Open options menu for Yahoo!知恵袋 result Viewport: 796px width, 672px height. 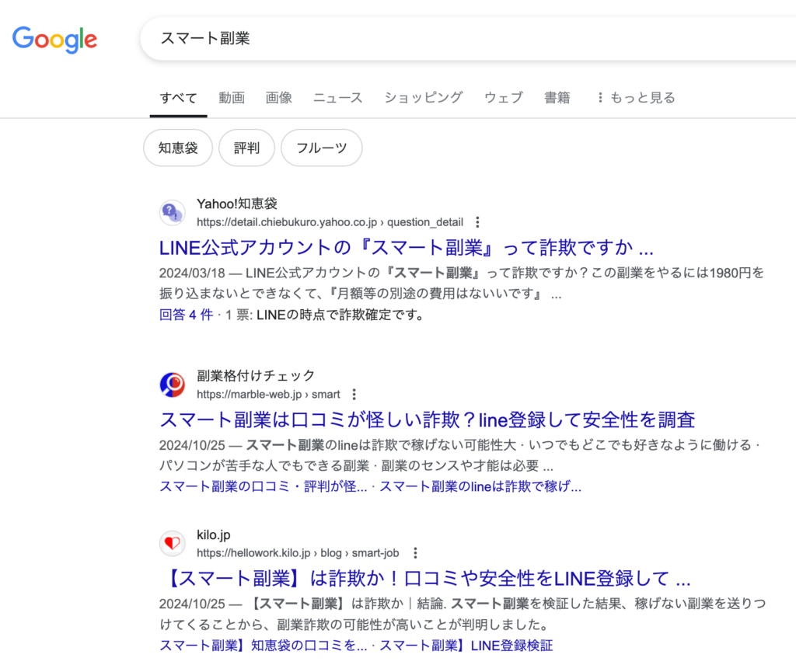tap(477, 222)
